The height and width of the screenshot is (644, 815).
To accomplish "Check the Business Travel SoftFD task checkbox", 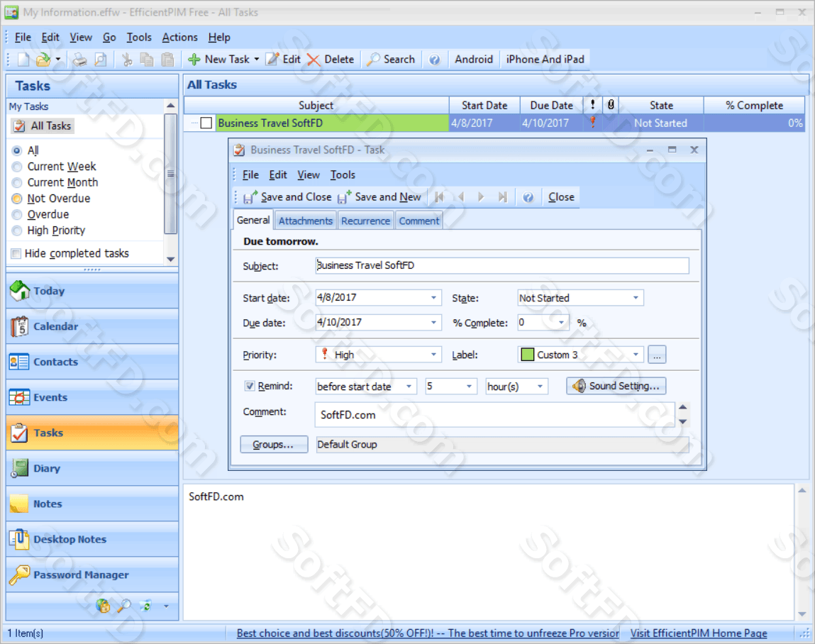I will tap(206, 123).
